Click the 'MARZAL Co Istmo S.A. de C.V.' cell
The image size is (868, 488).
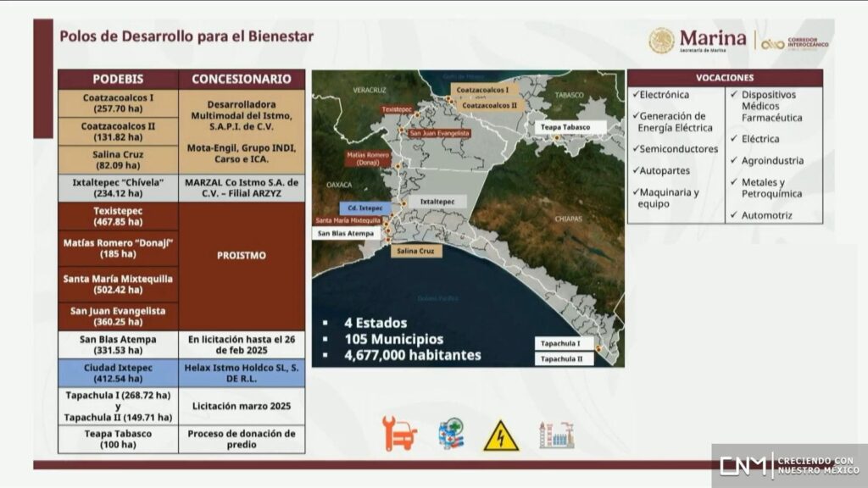(242, 188)
